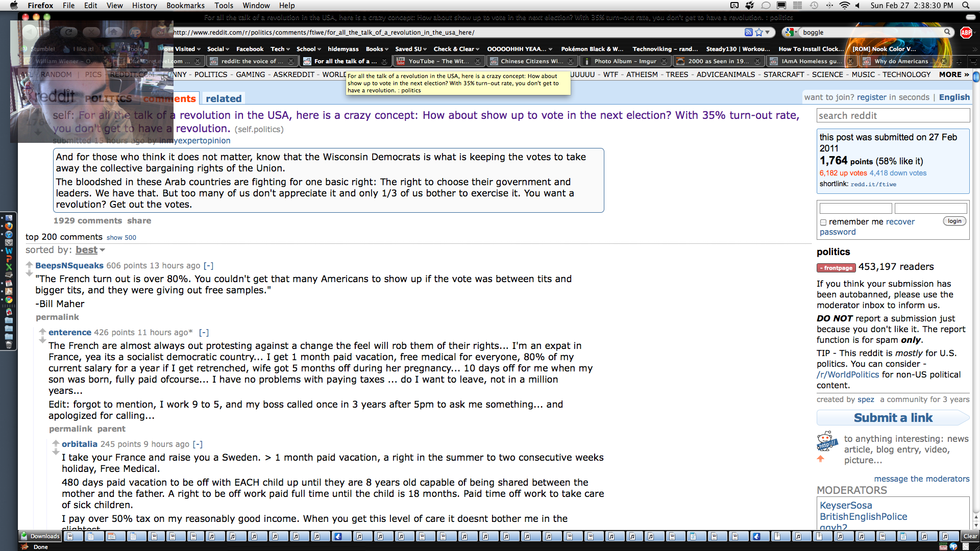This screenshot has width=980, height=551.
Task: Click the RSS feed icon in URL bar
Action: click(748, 32)
